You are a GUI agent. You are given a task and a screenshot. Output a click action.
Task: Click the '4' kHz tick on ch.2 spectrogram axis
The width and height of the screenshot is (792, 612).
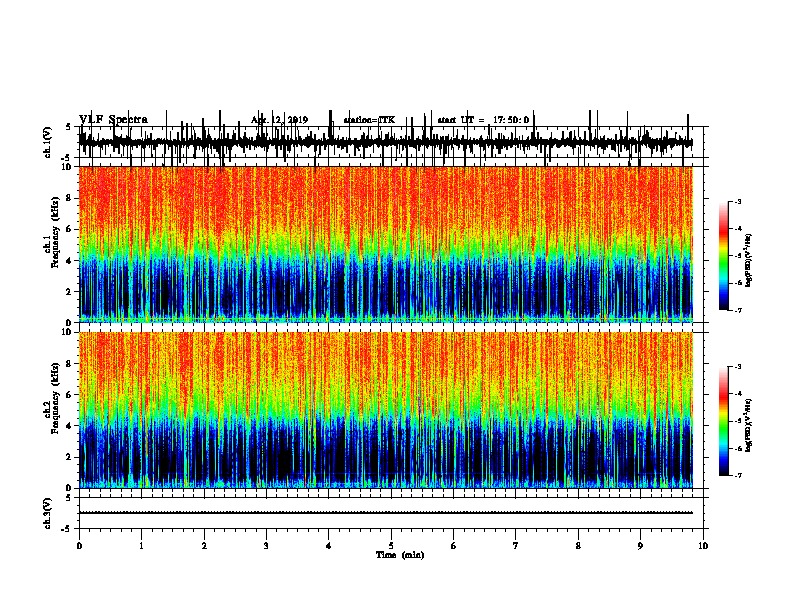coord(71,426)
